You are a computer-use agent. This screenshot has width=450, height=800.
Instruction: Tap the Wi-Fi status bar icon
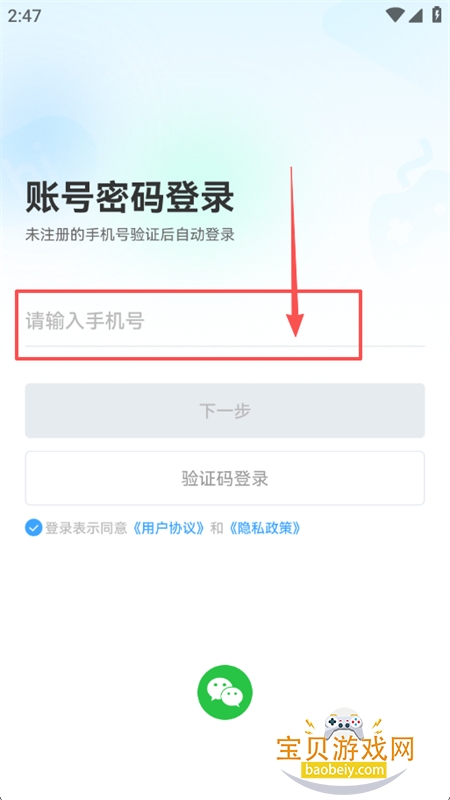click(395, 15)
